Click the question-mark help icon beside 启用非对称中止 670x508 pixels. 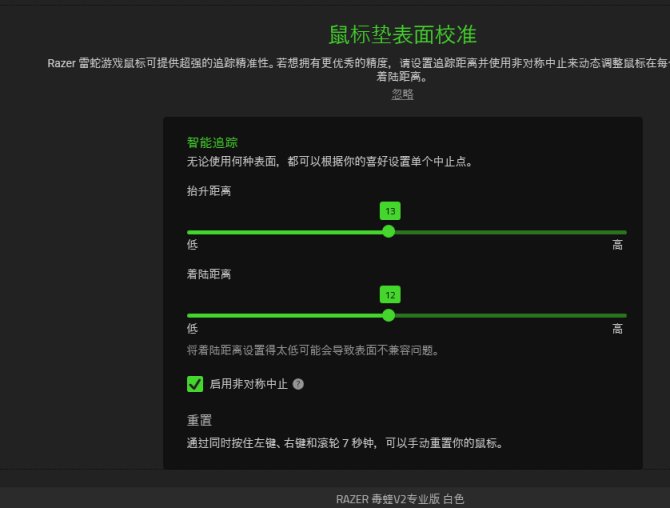(x=298, y=384)
